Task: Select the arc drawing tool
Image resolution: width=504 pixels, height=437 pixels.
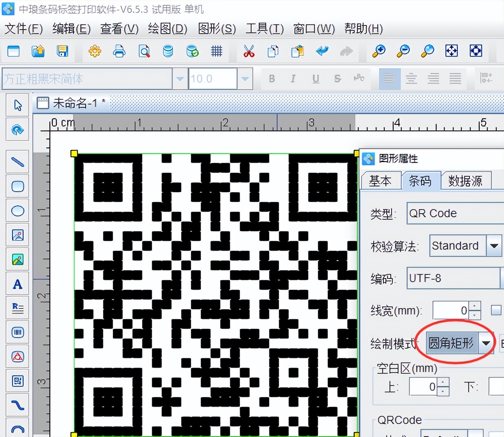Action: (17, 428)
